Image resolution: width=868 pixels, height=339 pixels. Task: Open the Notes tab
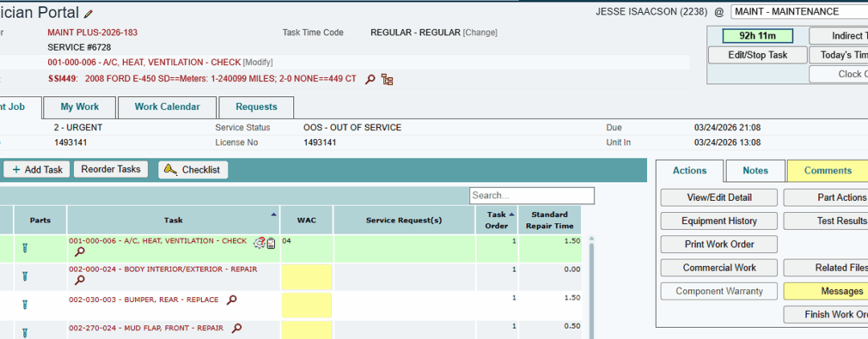(x=755, y=171)
